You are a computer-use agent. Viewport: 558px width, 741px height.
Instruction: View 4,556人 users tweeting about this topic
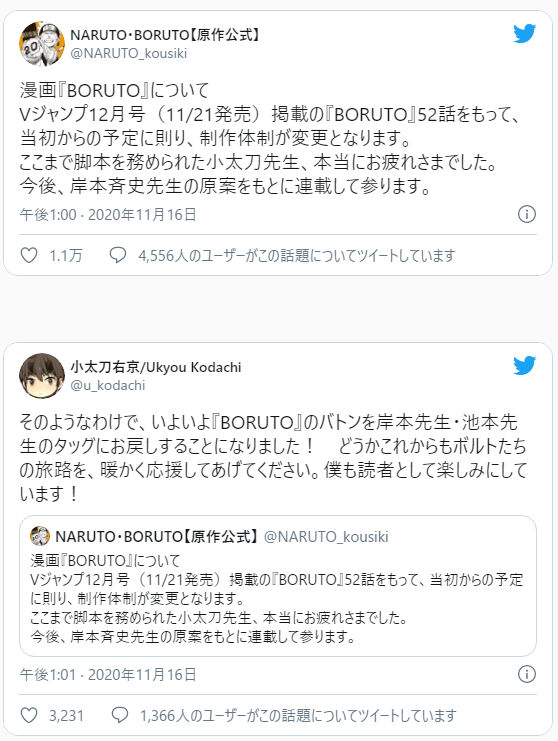(x=297, y=256)
